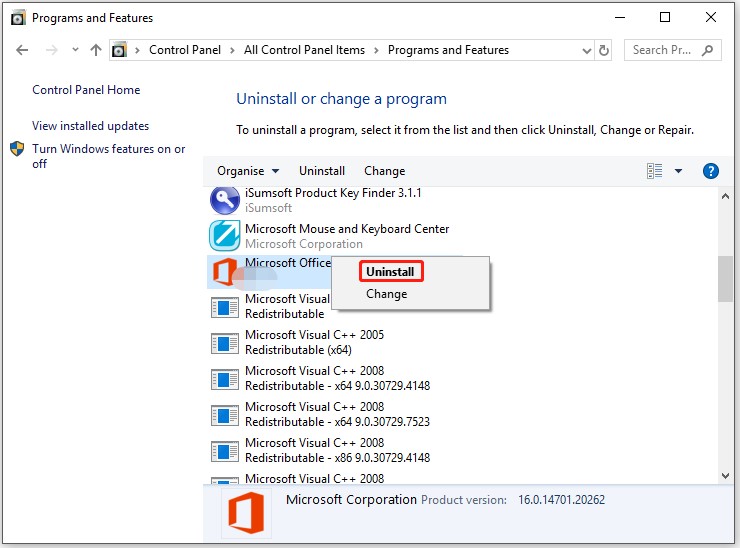Click Uninstall in the toolbar

pyautogui.click(x=321, y=171)
